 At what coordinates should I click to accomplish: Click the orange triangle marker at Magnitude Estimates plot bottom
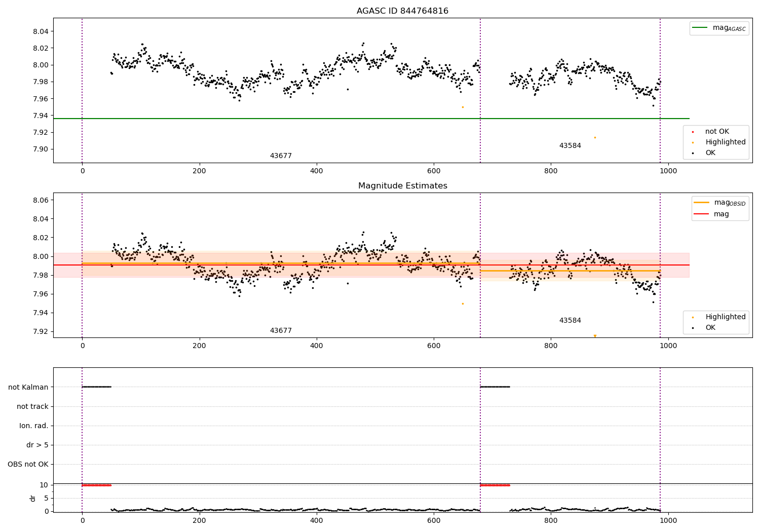tap(595, 336)
